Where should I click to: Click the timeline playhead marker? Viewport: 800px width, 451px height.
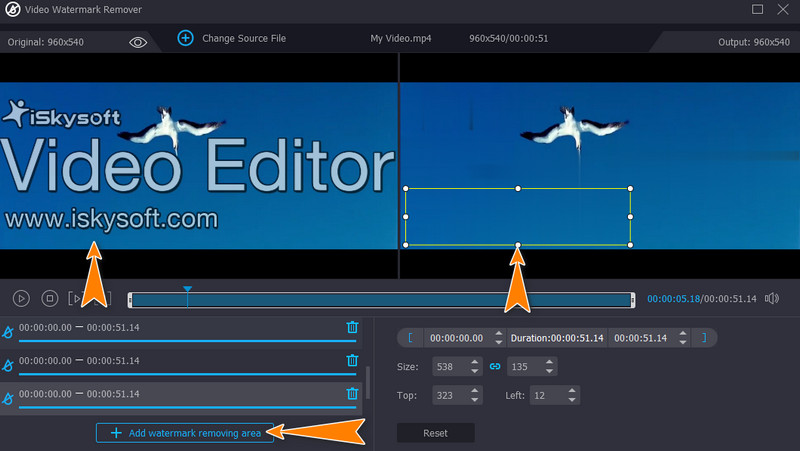187,290
